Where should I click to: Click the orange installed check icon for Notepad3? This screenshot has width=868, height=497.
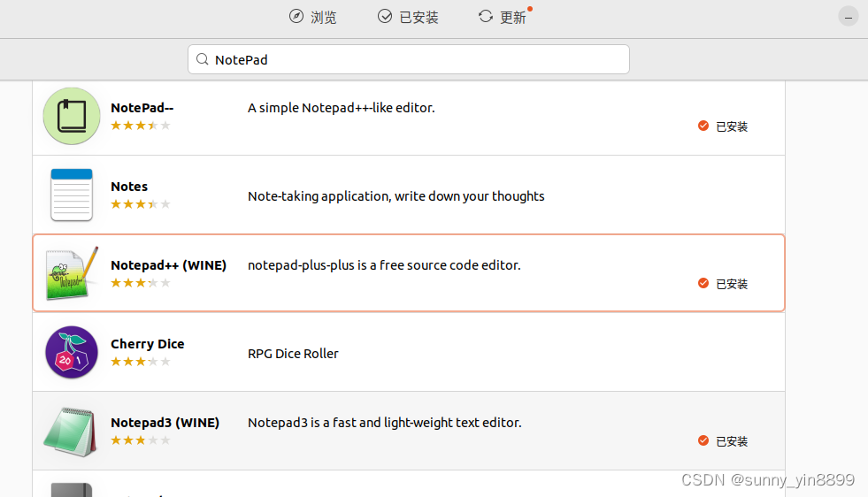click(x=703, y=440)
